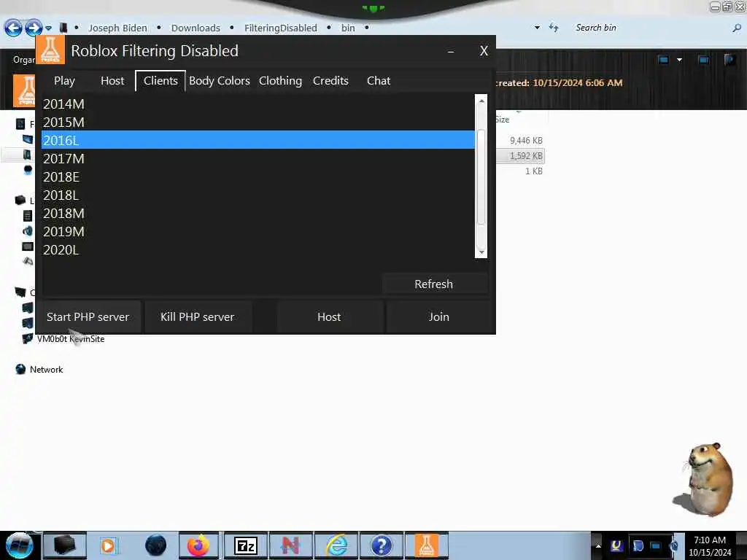Open Network in navigation pane

click(x=46, y=370)
